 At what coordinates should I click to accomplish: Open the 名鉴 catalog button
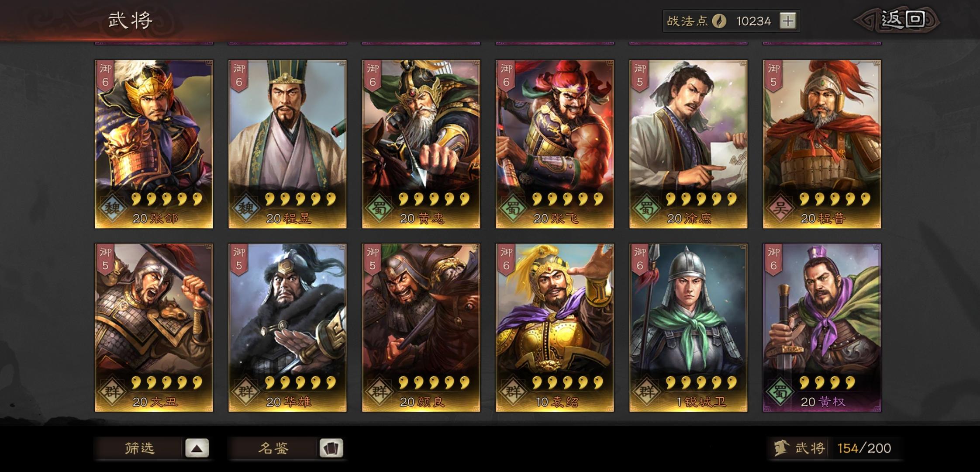(273, 448)
